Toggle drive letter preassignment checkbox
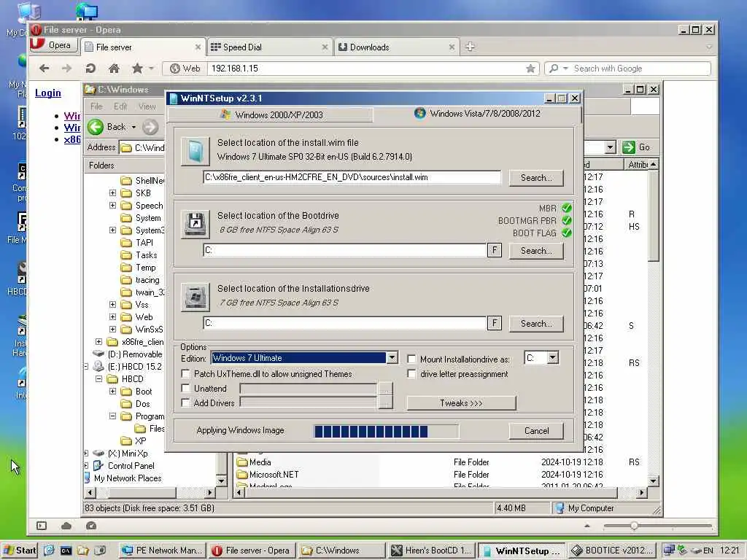The image size is (747, 560). (x=411, y=374)
